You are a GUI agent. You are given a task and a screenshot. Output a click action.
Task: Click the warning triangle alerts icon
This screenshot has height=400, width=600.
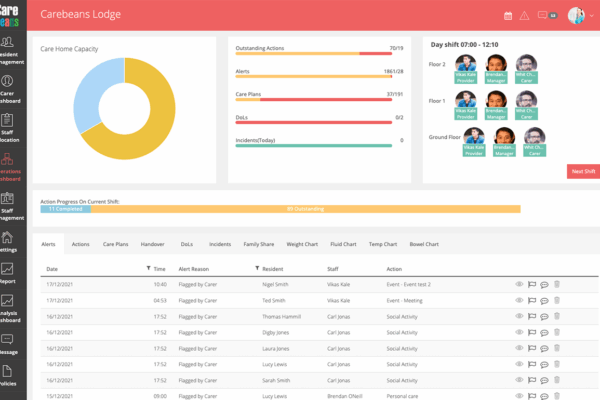tap(524, 15)
